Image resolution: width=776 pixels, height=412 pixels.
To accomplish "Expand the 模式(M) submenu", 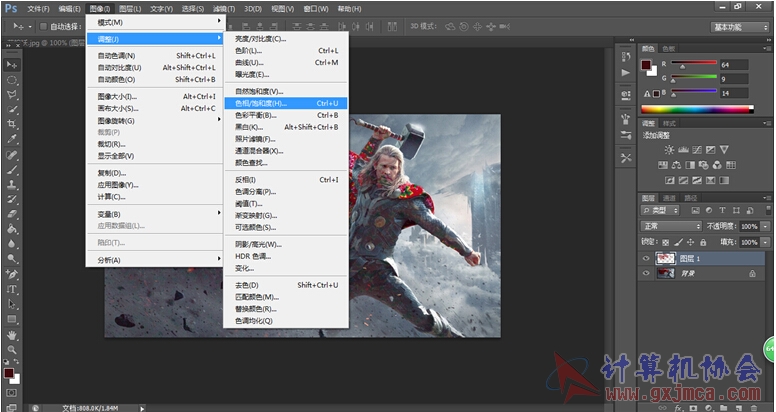I will pos(155,22).
